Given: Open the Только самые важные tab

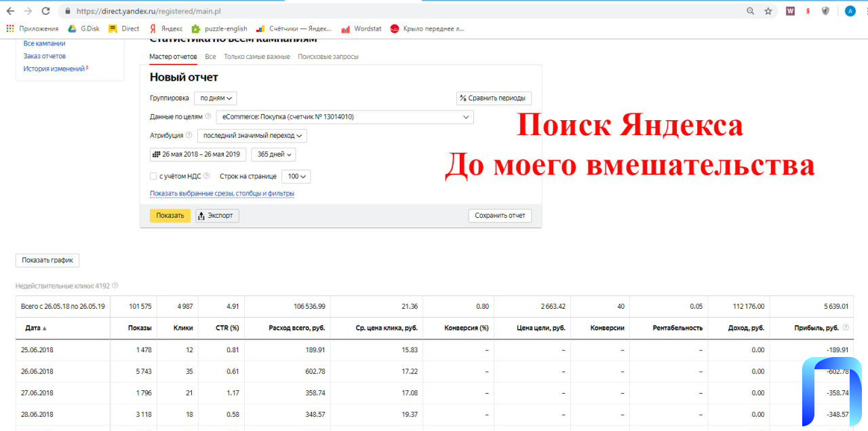Looking at the screenshot, I should (x=257, y=56).
